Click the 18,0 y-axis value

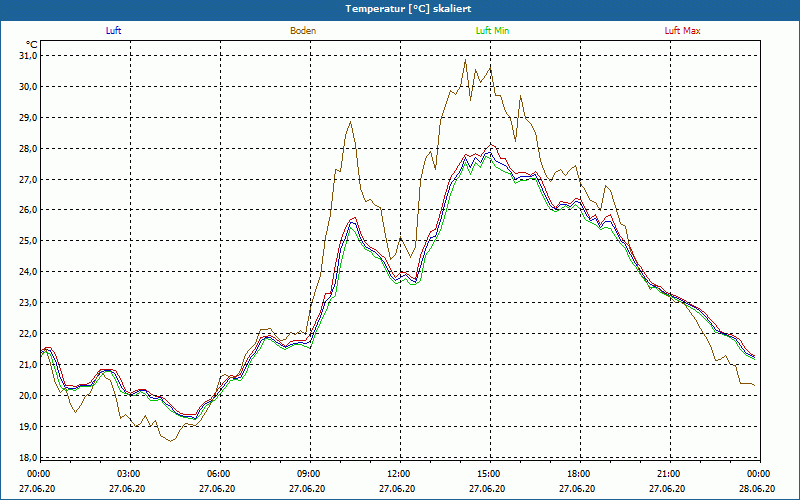29,457
